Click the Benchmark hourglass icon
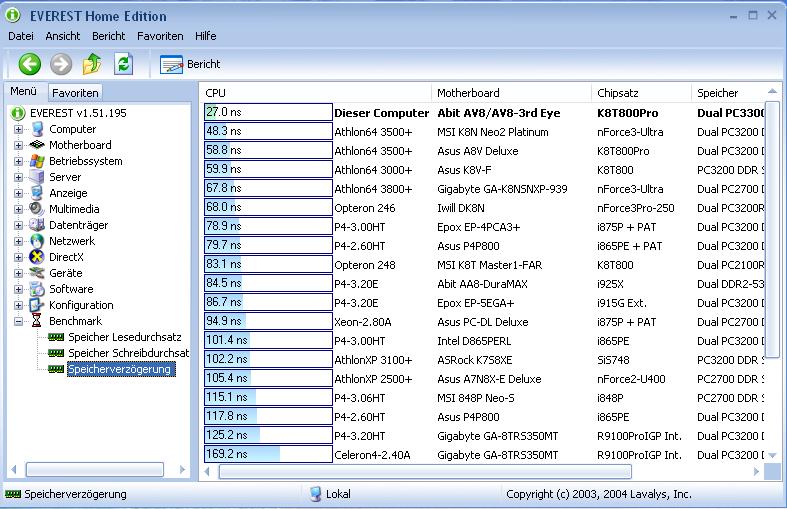This screenshot has width=787, height=509. (x=37, y=321)
